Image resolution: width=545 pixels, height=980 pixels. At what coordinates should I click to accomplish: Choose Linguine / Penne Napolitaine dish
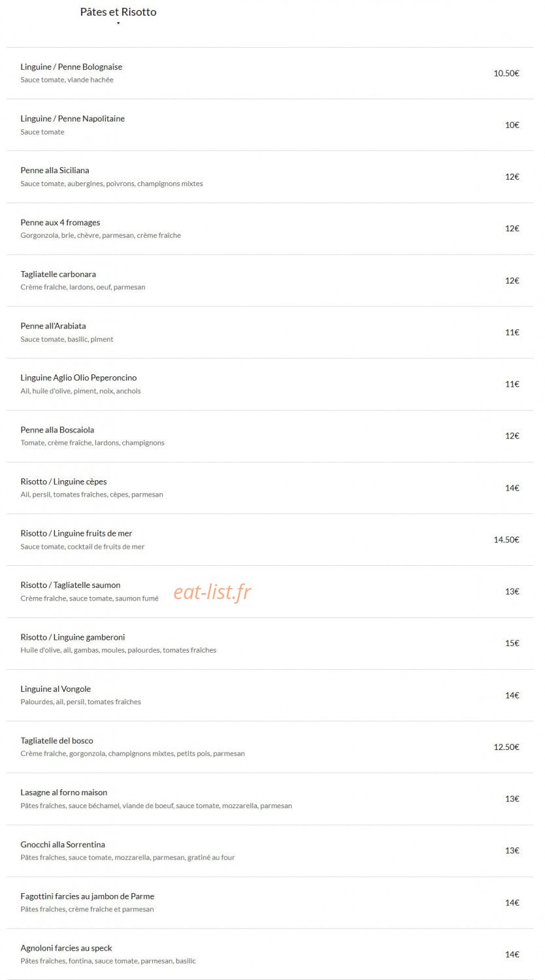[x=270, y=125]
